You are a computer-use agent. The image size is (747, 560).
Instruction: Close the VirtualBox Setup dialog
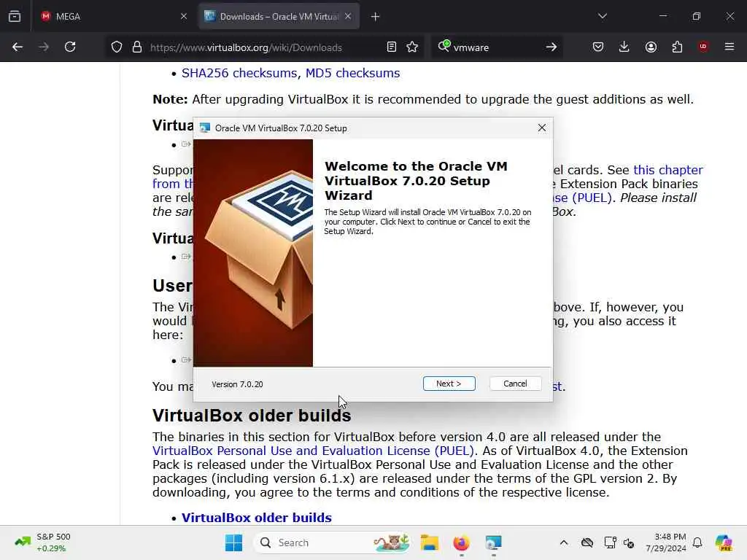tap(542, 128)
